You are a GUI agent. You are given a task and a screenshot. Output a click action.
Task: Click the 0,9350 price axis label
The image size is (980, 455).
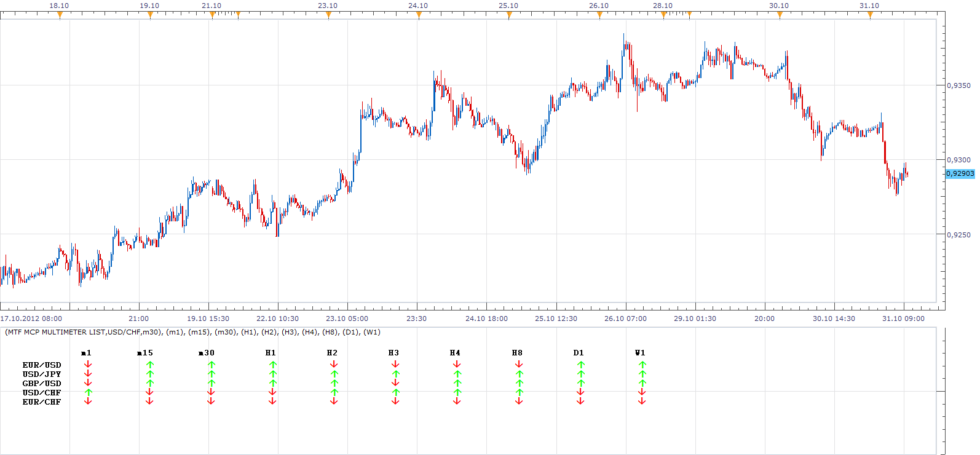[x=958, y=85]
